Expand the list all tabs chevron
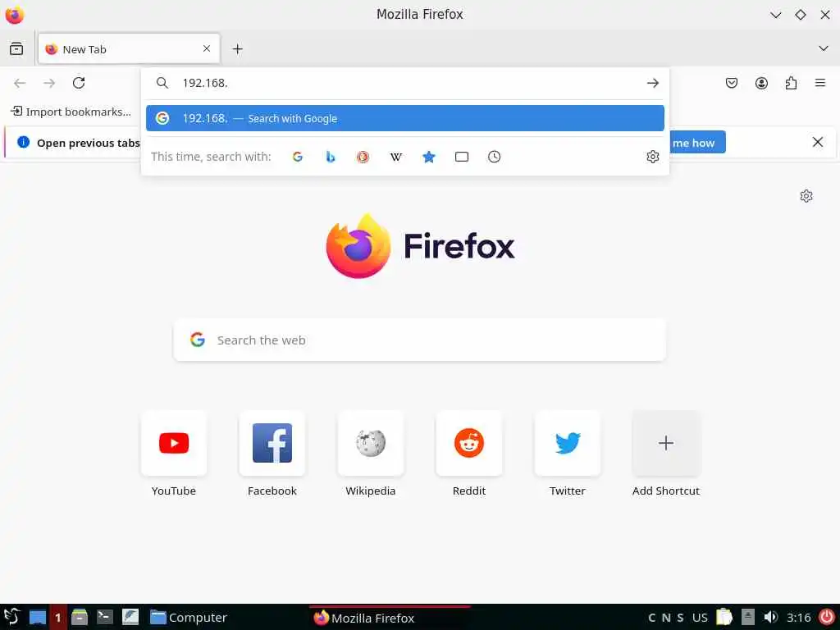 [x=824, y=48]
